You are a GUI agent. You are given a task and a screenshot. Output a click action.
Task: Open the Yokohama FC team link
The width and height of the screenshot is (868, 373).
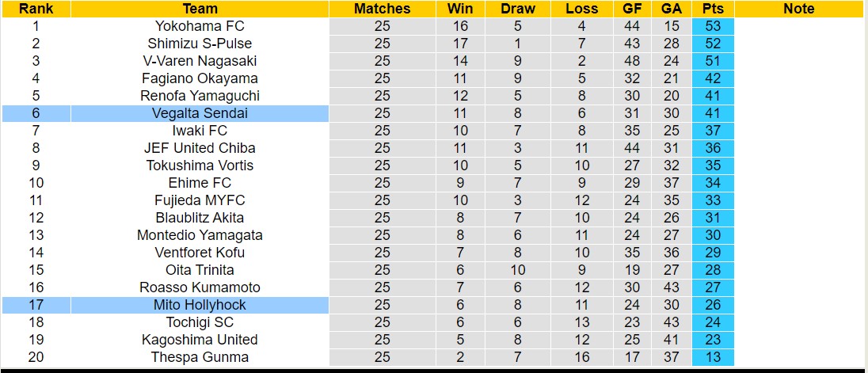tap(200, 26)
